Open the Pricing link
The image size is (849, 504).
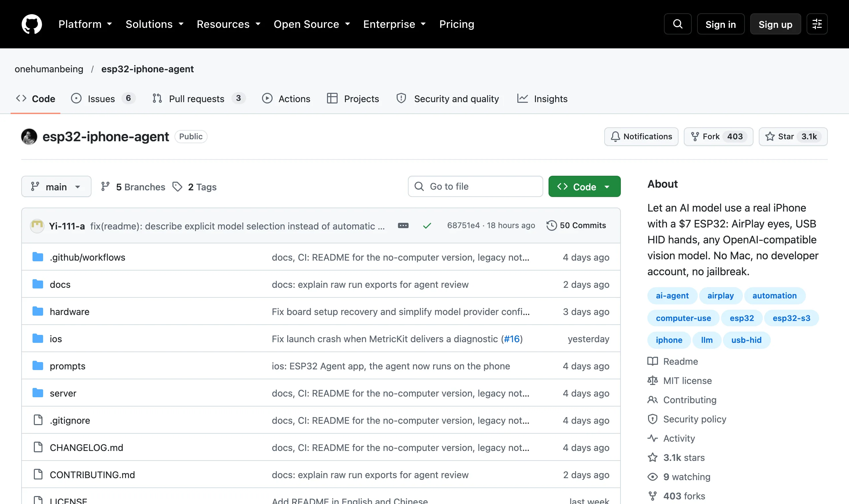point(456,24)
